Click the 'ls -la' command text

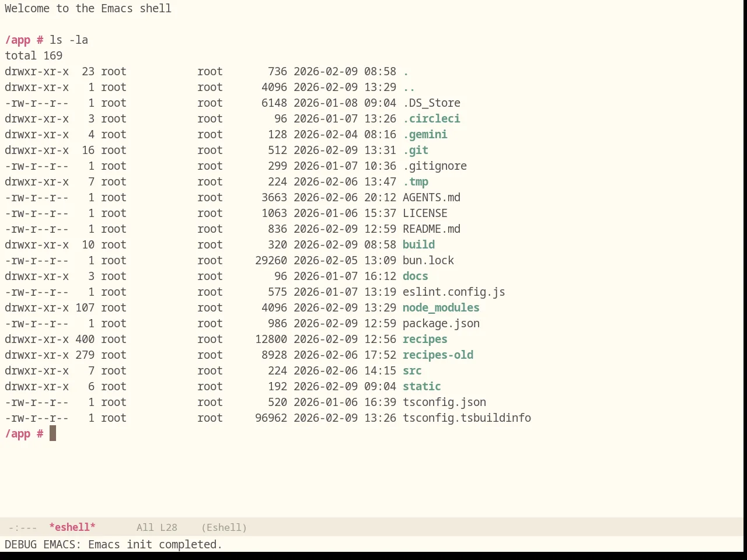pos(69,40)
